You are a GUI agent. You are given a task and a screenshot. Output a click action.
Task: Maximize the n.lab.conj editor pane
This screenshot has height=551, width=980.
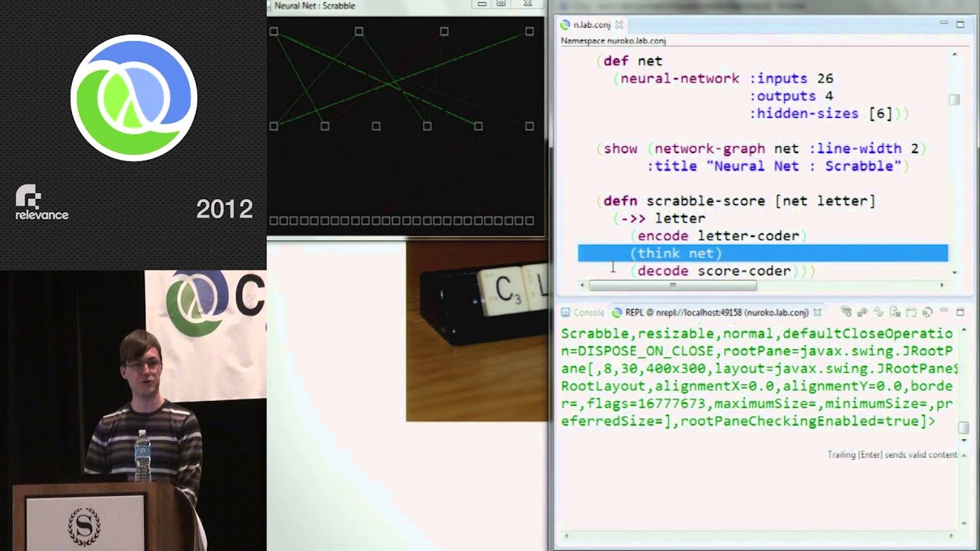pyautogui.click(x=961, y=24)
